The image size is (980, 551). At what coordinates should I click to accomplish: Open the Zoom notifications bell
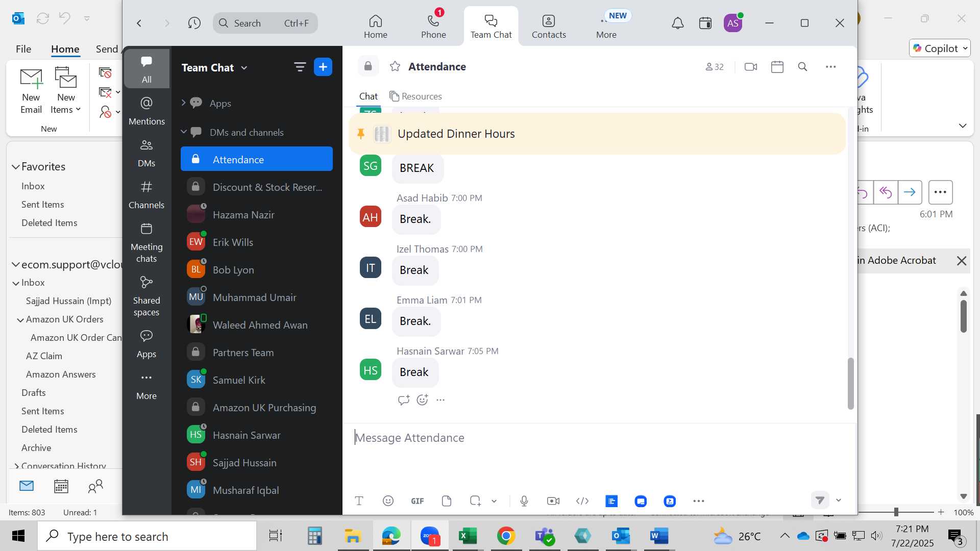tap(677, 23)
